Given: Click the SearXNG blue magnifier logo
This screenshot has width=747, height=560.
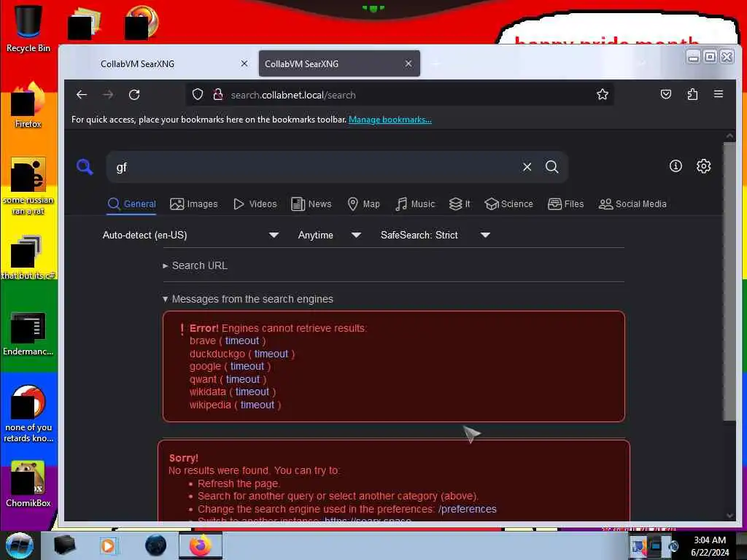Looking at the screenshot, I should click(x=85, y=167).
